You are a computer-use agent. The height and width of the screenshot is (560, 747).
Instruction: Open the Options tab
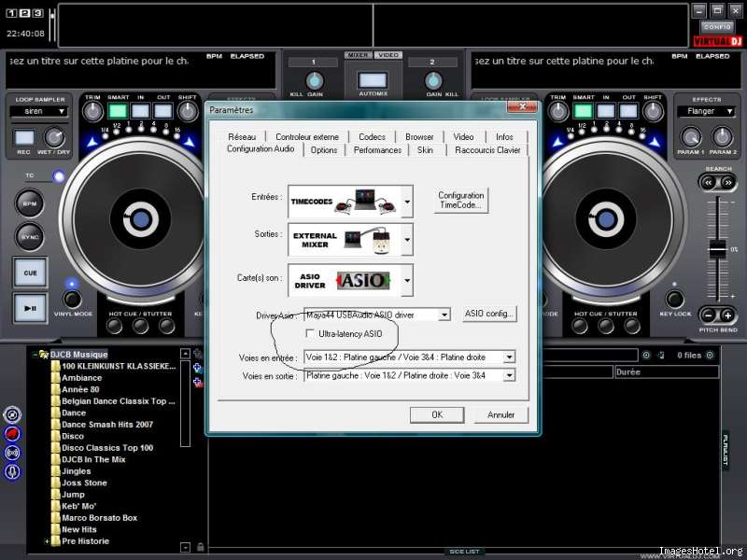point(324,150)
